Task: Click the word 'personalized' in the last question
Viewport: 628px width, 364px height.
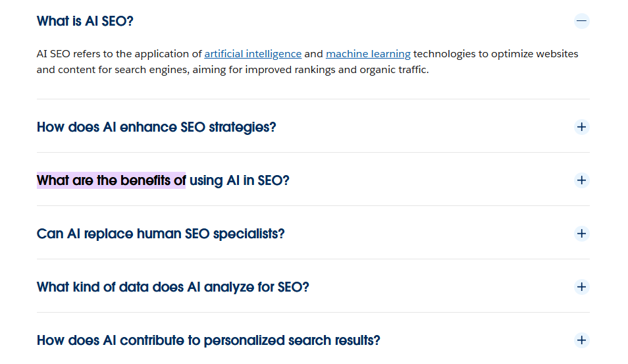Action: pos(244,340)
